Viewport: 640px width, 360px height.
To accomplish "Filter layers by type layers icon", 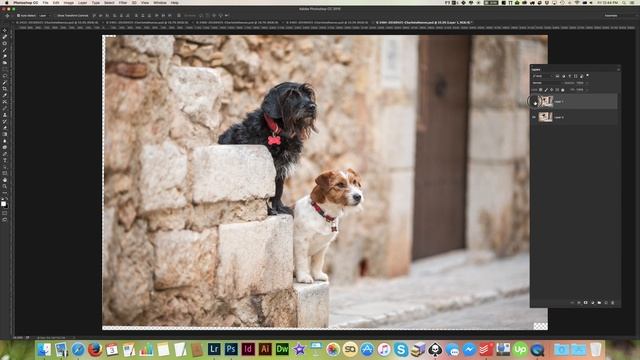I will 570,76.
